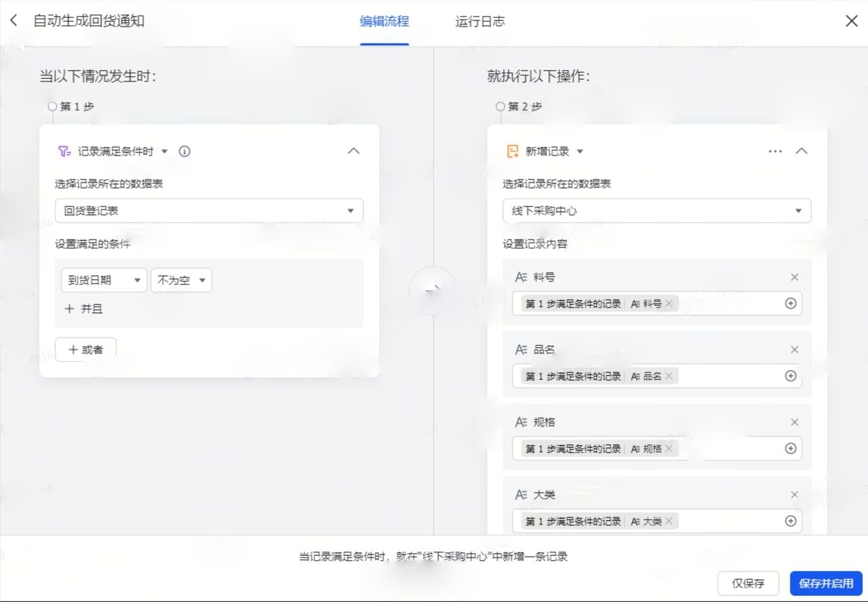Open the 记录满足条件时 trigger type dropdown
Image resolution: width=868 pixels, height=602 pixels.
[164, 151]
